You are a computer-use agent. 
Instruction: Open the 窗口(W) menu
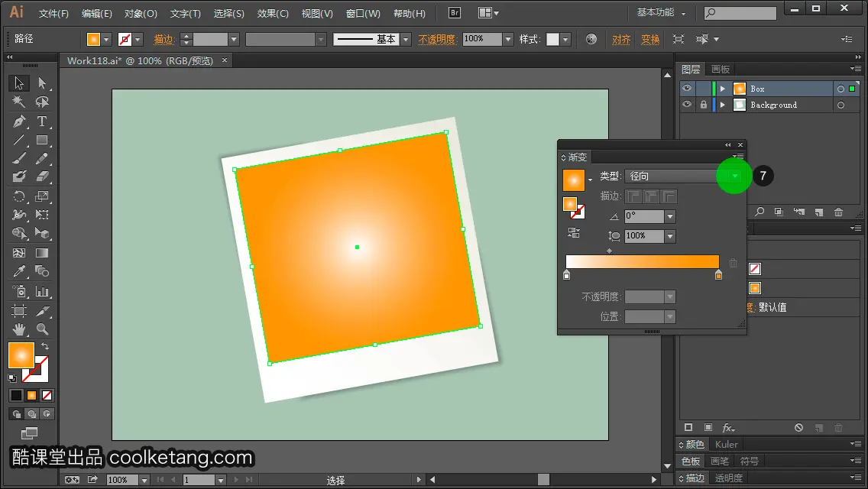(363, 13)
